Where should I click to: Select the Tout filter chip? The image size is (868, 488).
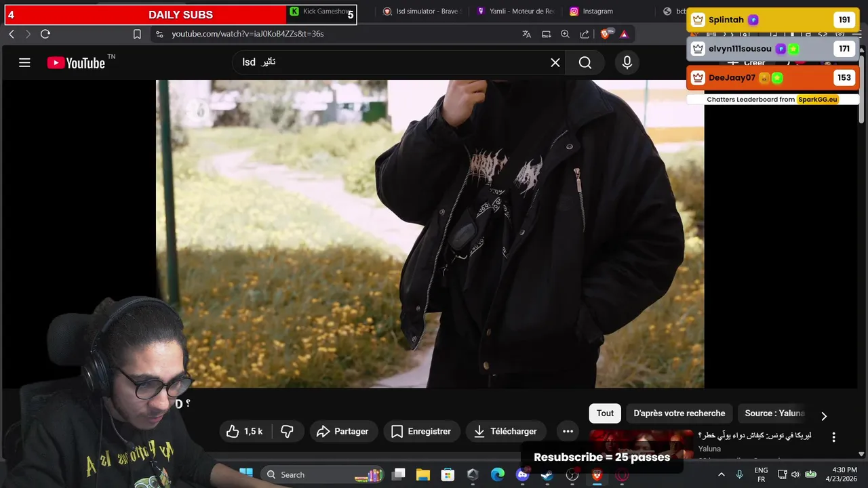pyautogui.click(x=605, y=413)
